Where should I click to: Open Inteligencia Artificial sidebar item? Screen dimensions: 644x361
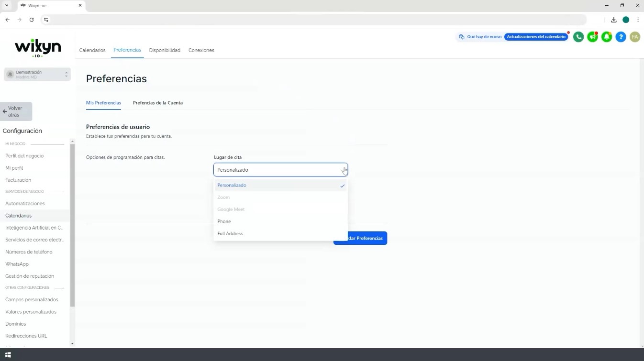click(x=34, y=228)
